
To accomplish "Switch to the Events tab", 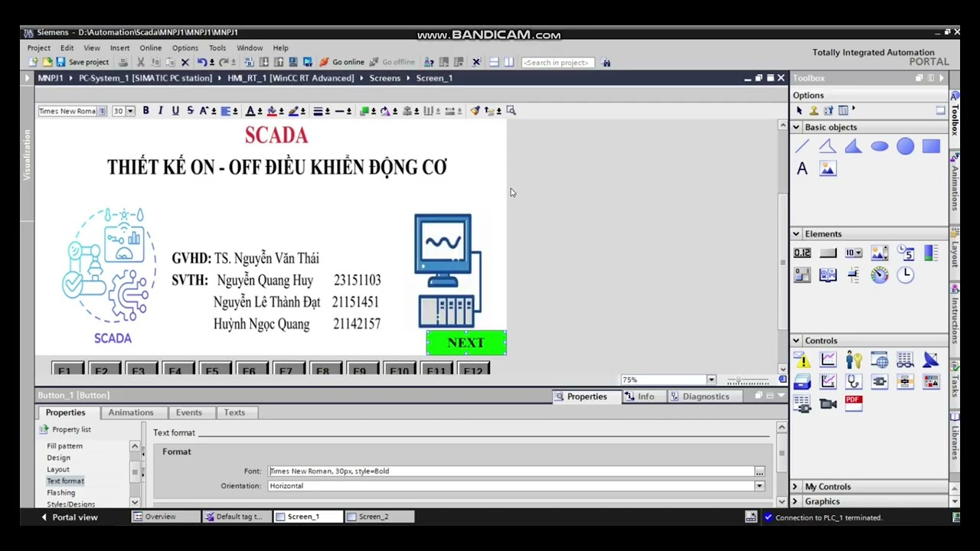I will coord(189,412).
